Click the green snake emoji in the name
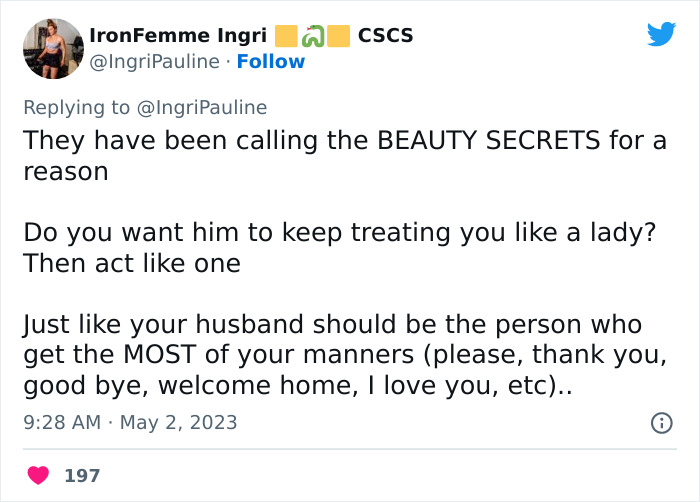Screen dimensions: 700x502 (x=312, y=37)
